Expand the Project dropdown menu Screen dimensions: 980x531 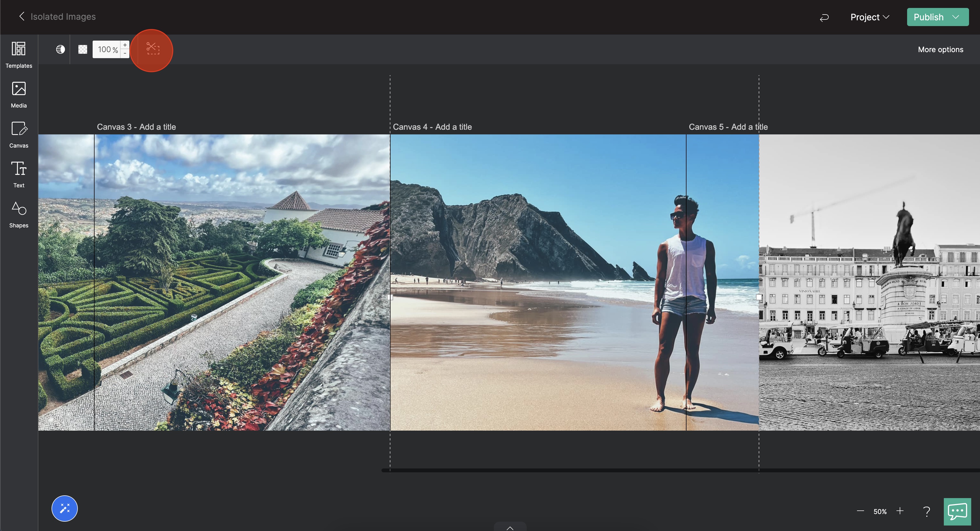pos(870,17)
